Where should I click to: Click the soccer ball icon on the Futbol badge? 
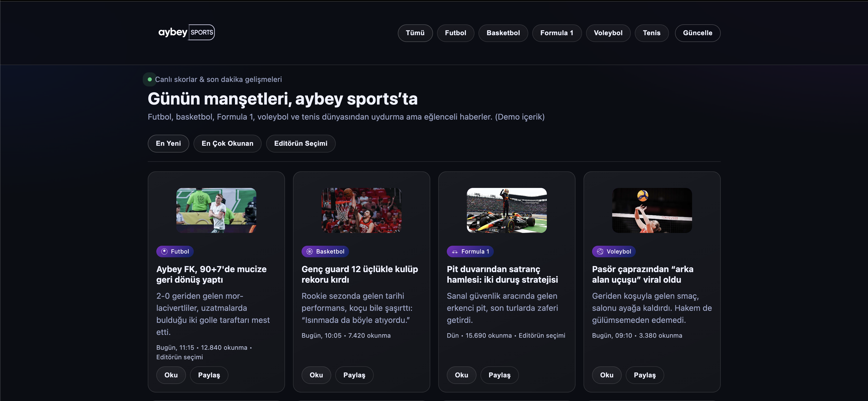click(164, 251)
